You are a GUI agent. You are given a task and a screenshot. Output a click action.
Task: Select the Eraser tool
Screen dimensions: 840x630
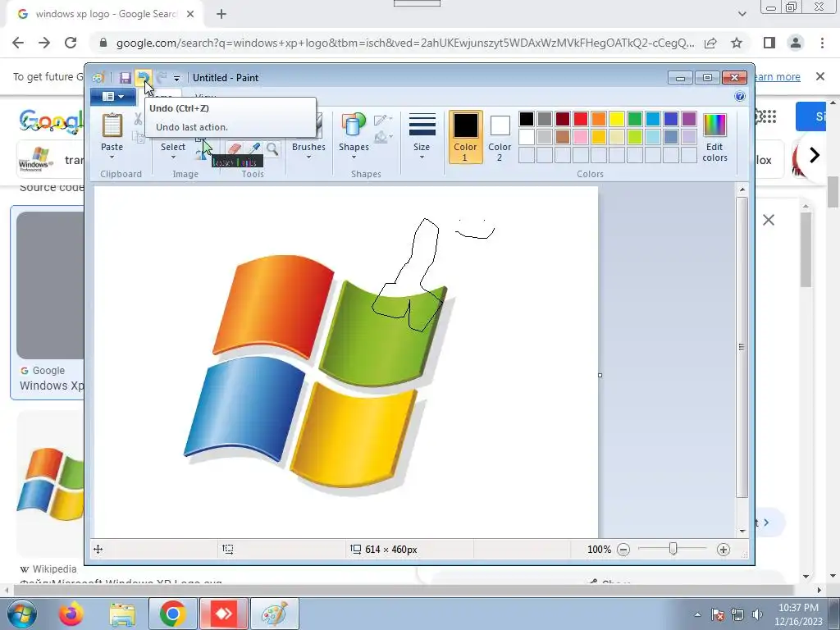point(234,148)
